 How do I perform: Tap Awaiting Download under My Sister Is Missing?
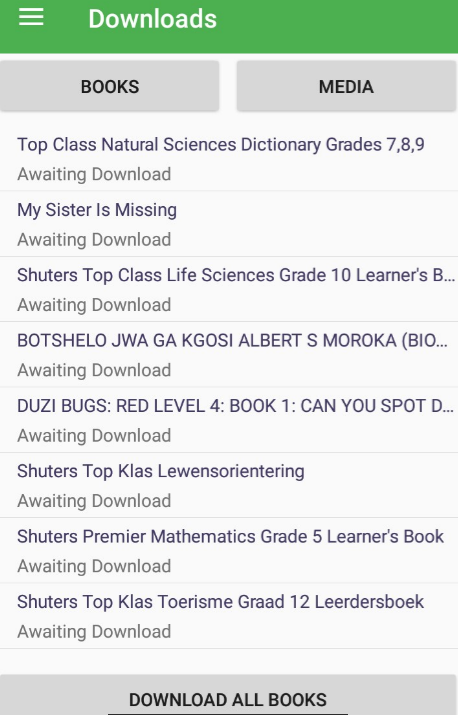pos(94,240)
